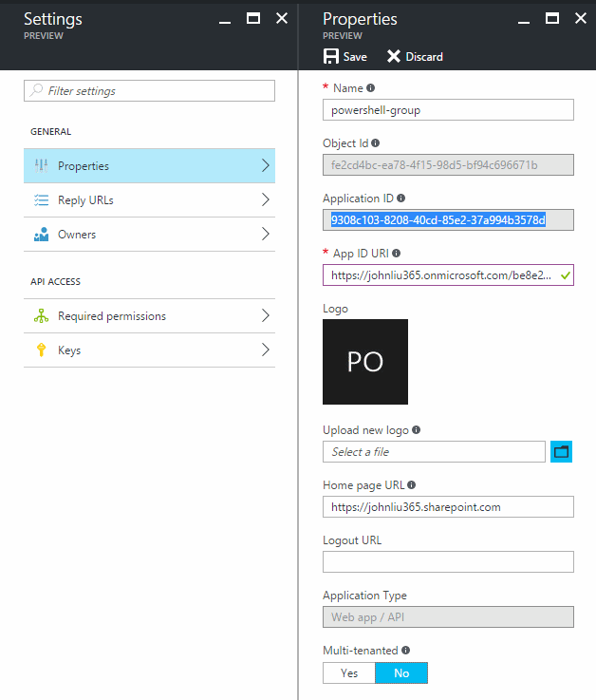596x700 pixels.
Task: Click the Owners people icon
Action: pos(41,235)
